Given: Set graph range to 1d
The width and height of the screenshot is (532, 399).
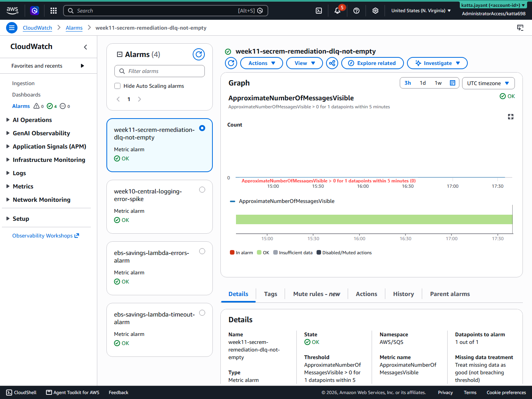Looking at the screenshot, I should click(x=423, y=83).
